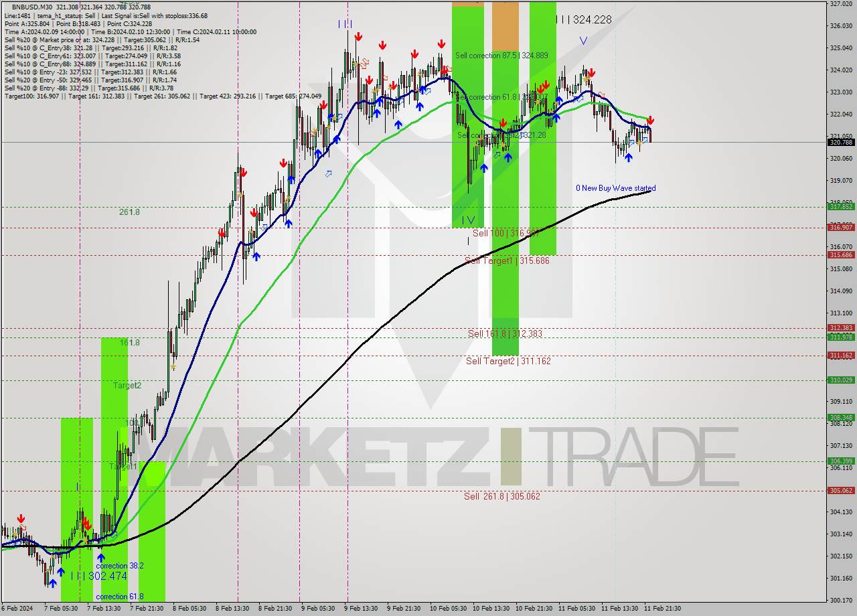
Task: Click the red 316.907 axis price tag
Action: coord(841,228)
